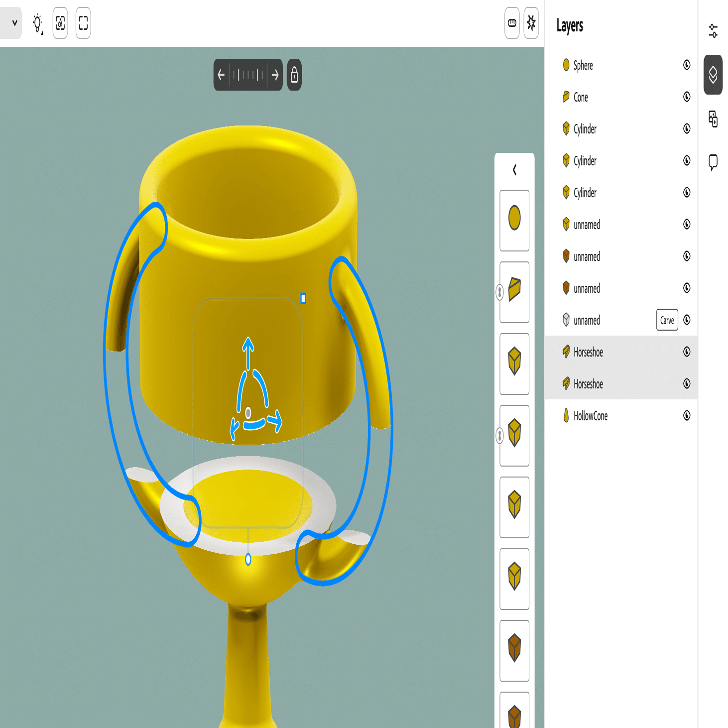Open the effects sparkle tool
Image resolution: width=728 pixels, height=728 pixels.
tap(531, 23)
